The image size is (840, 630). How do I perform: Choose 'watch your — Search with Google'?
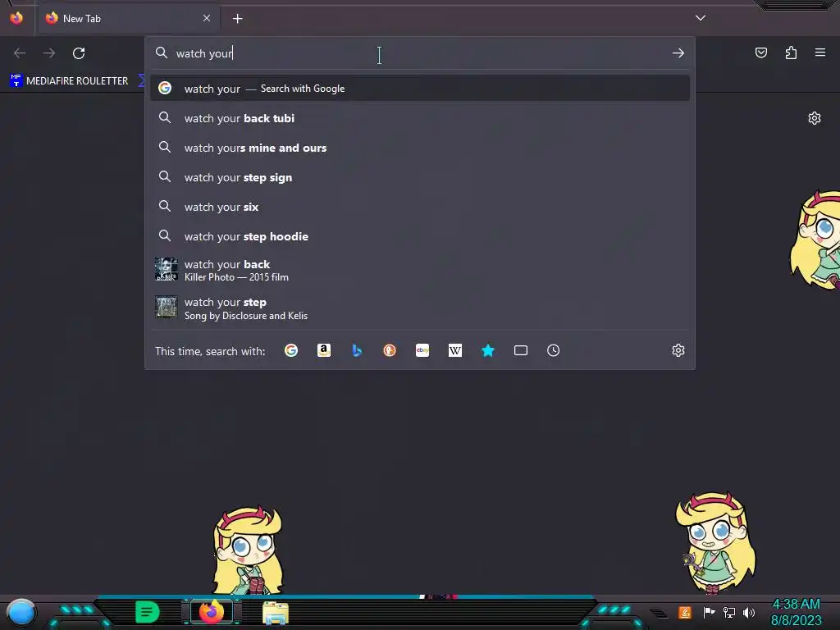click(420, 89)
